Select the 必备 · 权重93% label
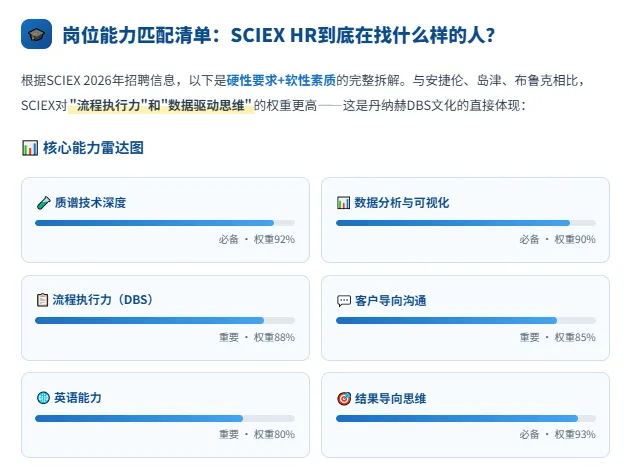627x473 pixels. click(x=557, y=434)
